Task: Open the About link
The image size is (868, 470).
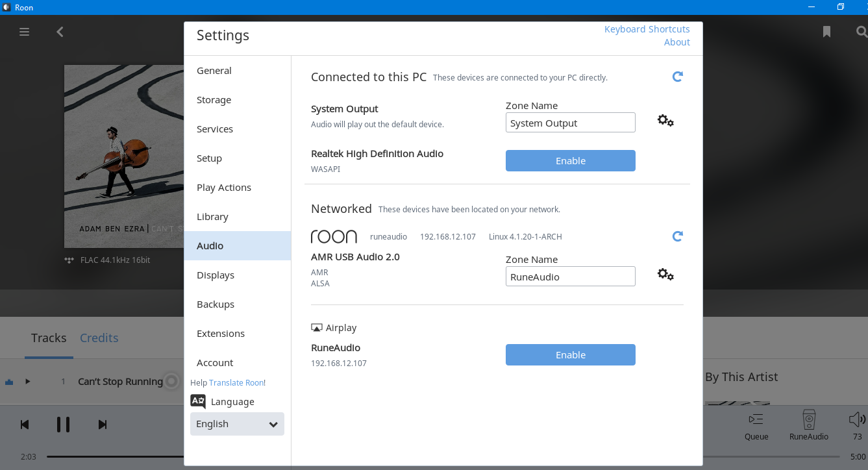Action: (x=677, y=42)
